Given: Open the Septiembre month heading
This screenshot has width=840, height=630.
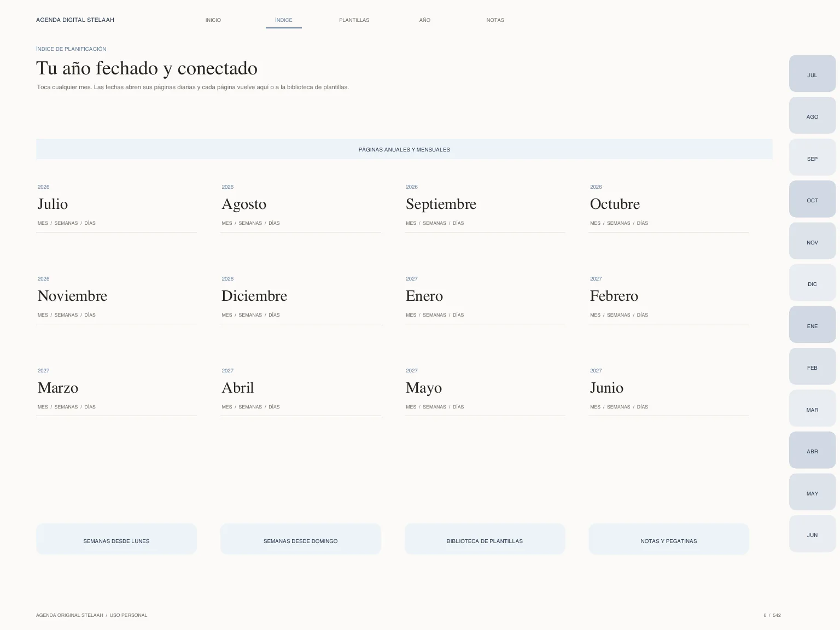Looking at the screenshot, I should (x=441, y=205).
